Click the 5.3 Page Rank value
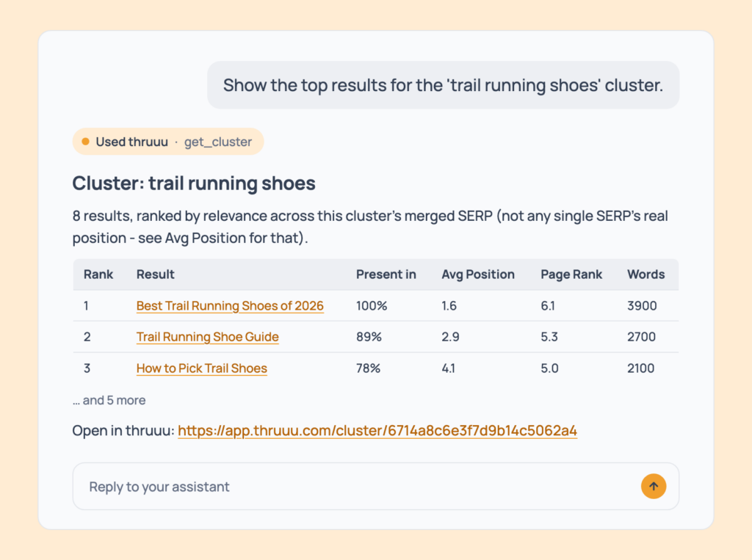Screen dimensions: 752x560 (549, 337)
